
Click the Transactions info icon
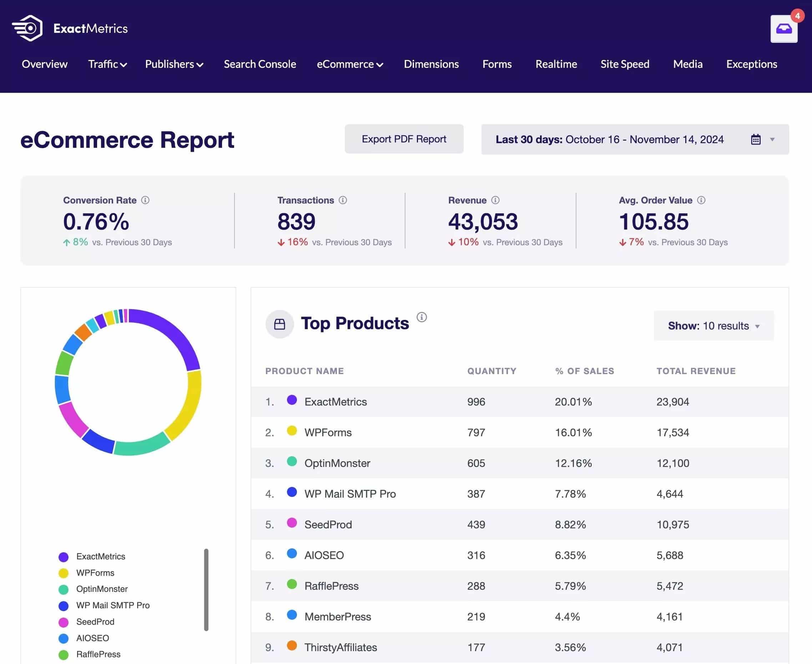click(x=343, y=200)
